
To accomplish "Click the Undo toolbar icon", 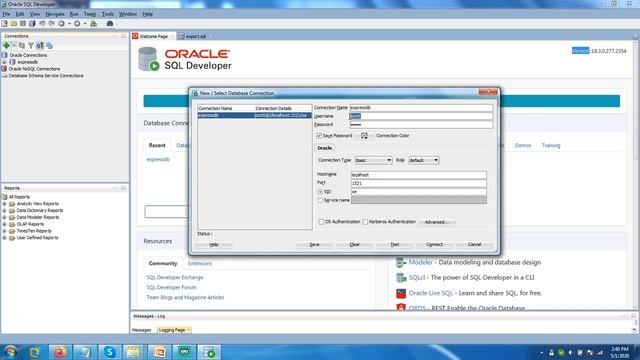I will (x=42, y=24).
